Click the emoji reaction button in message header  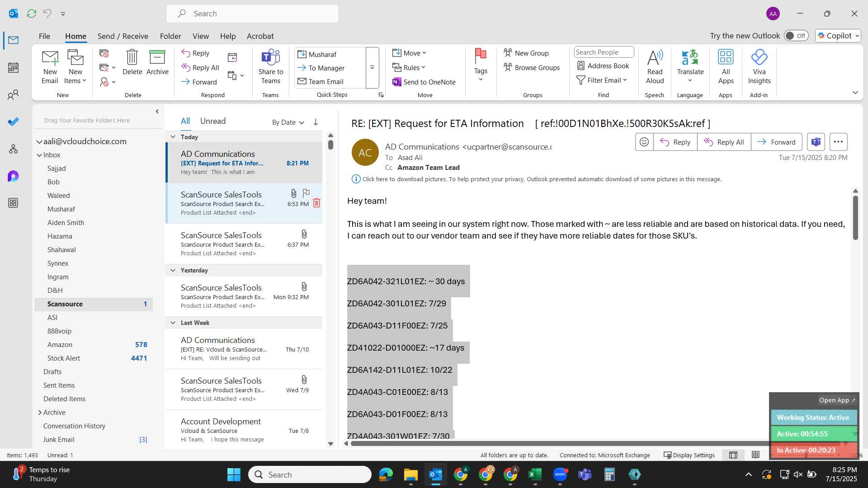coord(644,142)
